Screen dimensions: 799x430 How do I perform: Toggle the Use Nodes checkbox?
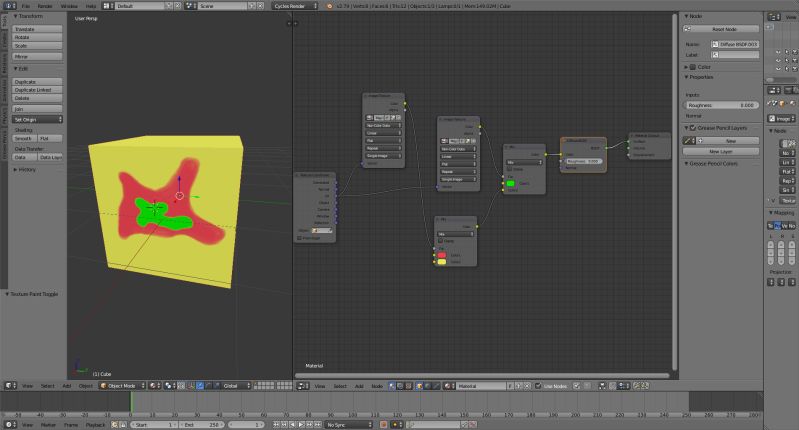[x=538, y=386]
